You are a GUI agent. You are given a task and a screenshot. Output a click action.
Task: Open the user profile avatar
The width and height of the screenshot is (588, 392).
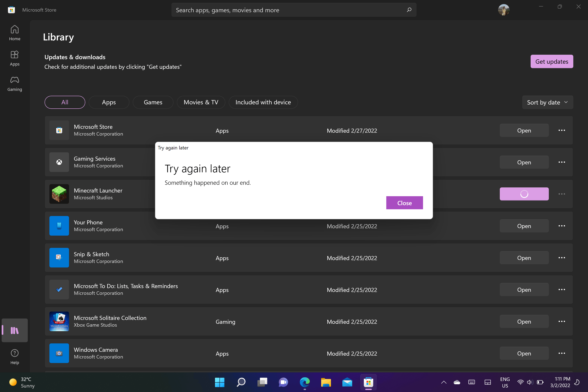point(503,10)
